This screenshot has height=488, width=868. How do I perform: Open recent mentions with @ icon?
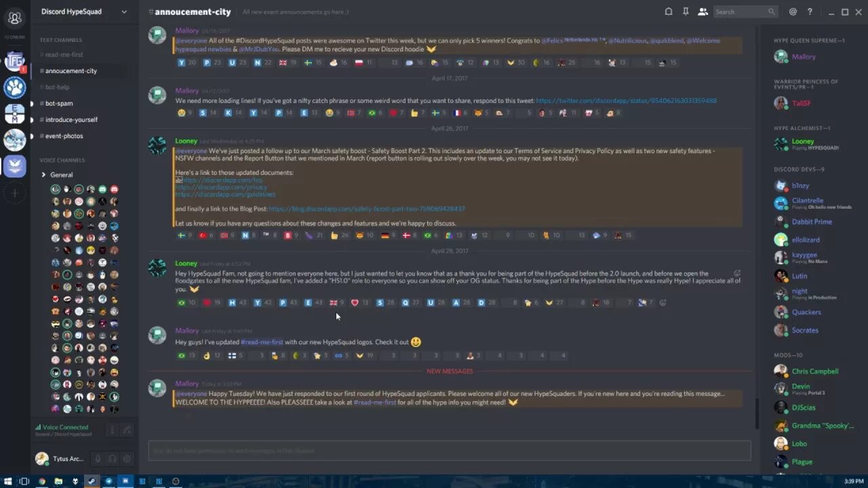[793, 12]
